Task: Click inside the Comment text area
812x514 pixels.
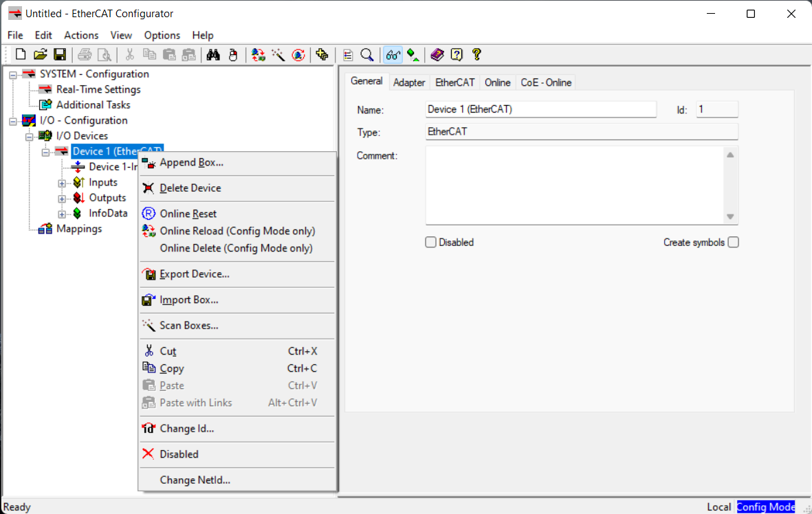Action: [x=574, y=186]
